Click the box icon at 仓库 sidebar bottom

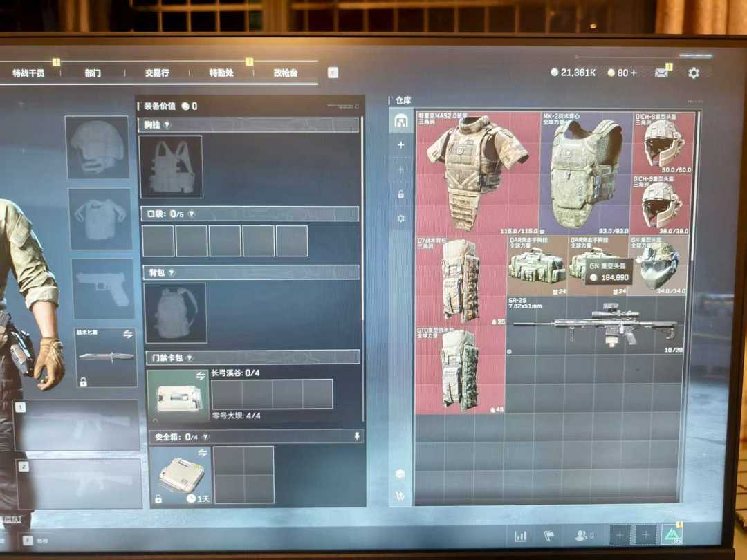(400, 474)
